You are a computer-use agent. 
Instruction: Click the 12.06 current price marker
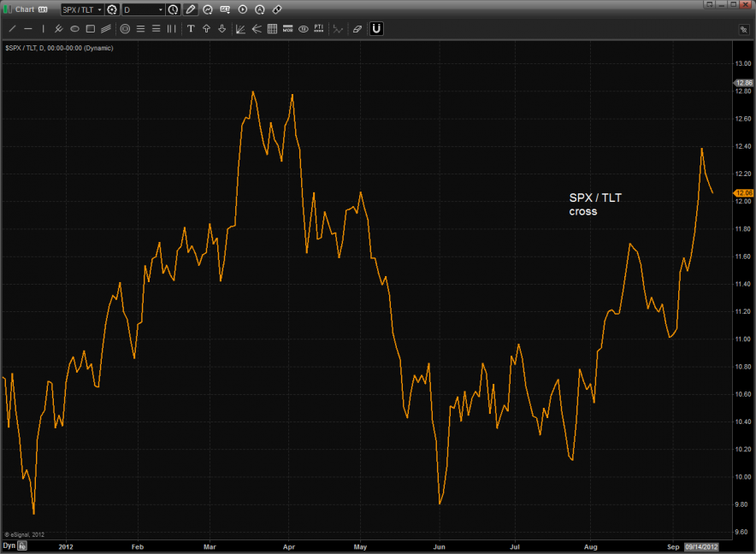tap(743, 193)
